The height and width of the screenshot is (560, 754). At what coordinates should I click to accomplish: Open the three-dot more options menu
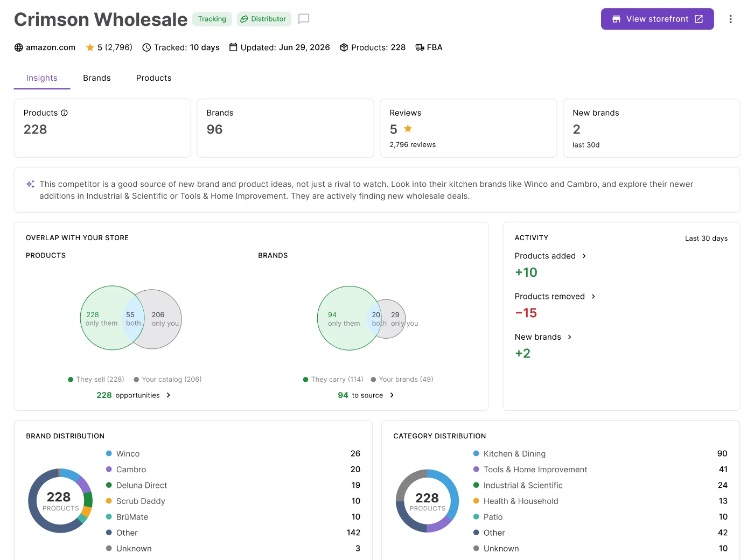pos(730,19)
